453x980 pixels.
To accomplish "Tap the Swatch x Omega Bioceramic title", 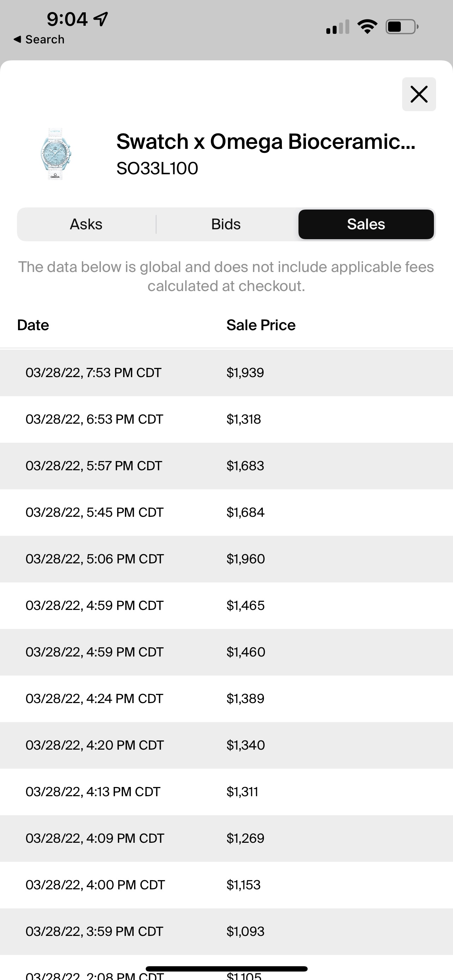I will click(x=266, y=141).
